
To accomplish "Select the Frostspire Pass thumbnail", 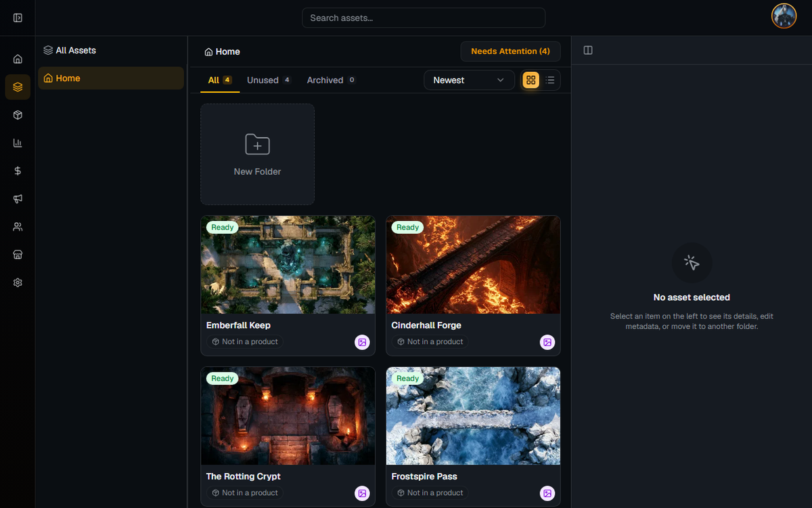I will pyautogui.click(x=473, y=416).
